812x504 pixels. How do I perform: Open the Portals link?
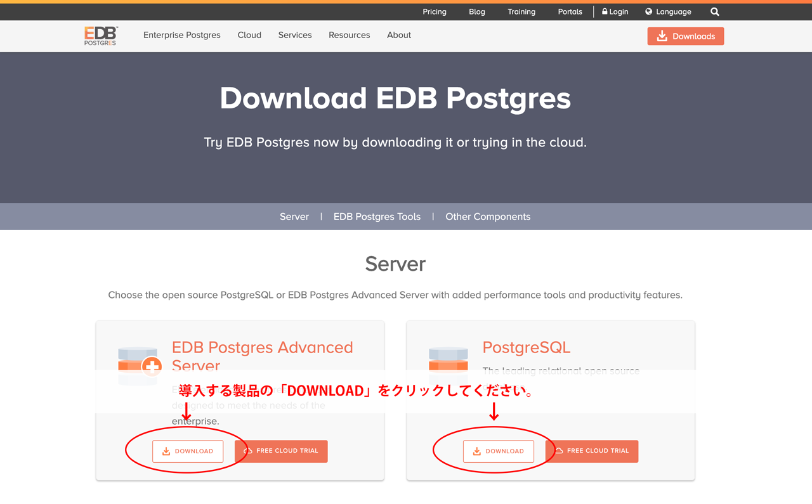(x=570, y=11)
